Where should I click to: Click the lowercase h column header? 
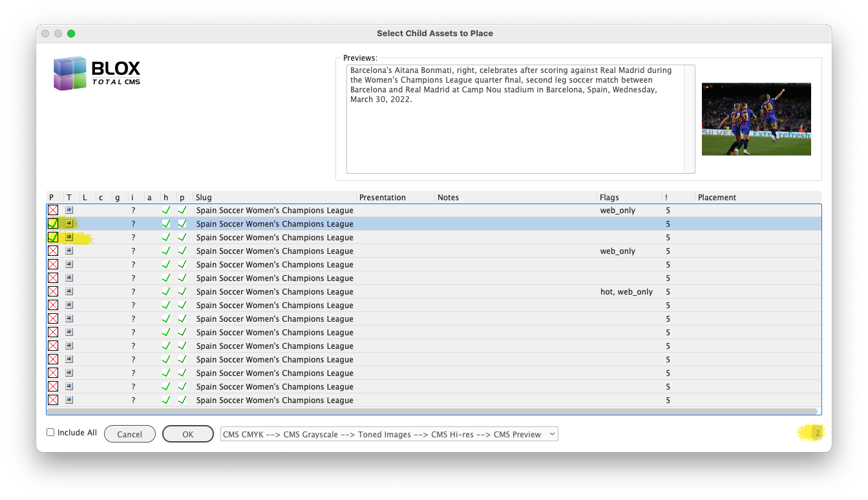pyautogui.click(x=166, y=197)
